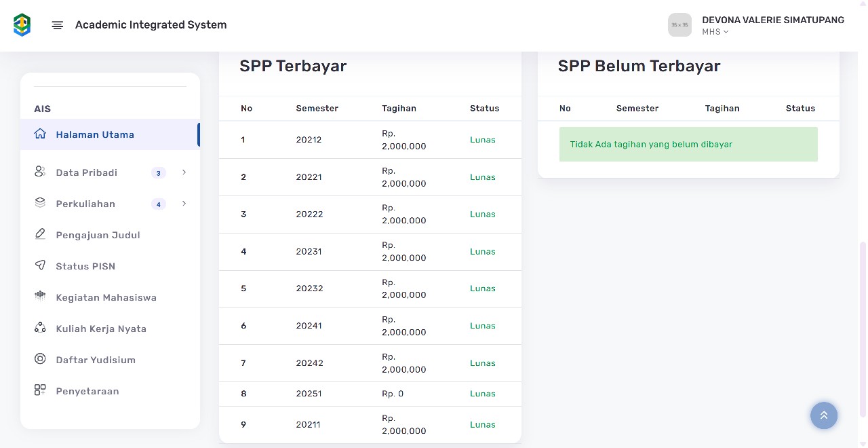Click the university logo in top-left
The height and width of the screenshot is (448, 868).
[22, 25]
